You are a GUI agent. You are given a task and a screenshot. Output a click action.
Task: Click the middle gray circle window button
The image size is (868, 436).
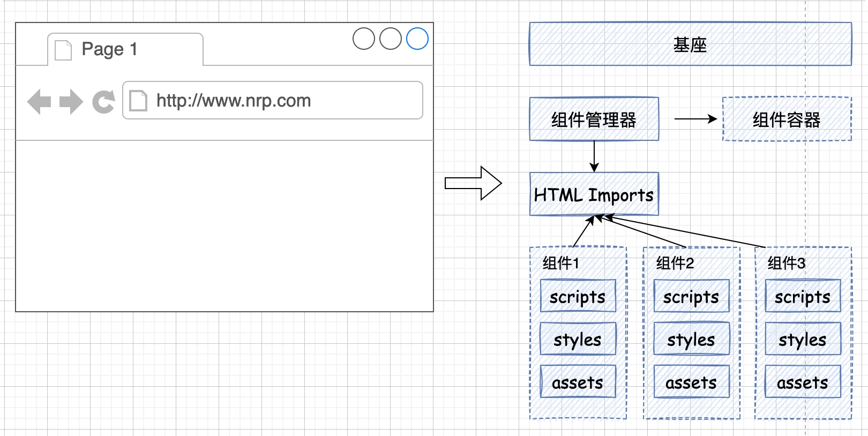[391, 39]
